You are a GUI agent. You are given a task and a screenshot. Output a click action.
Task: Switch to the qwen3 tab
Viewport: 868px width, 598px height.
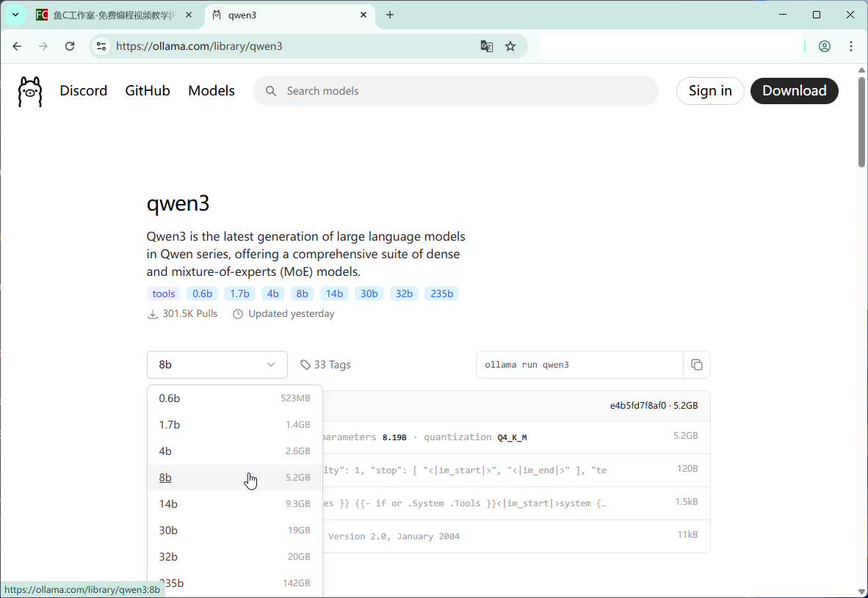(290, 15)
